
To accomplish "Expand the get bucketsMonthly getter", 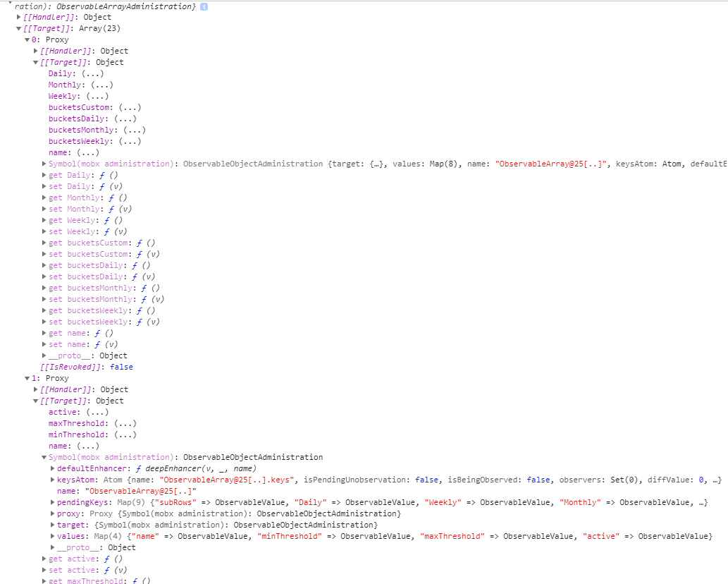I will point(44,288).
